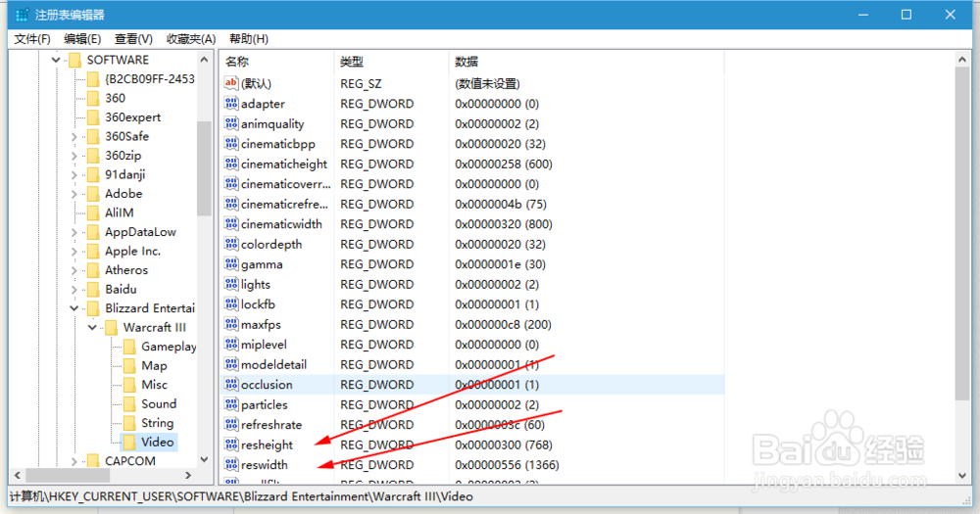Image resolution: width=980 pixels, height=514 pixels.
Task: Select the Misc folder icon
Action: click(129, 385)
